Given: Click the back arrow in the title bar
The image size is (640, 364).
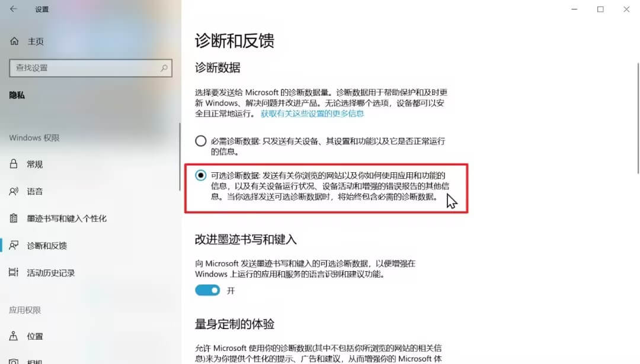Looking at the screenshot, I should pos(14,9).
